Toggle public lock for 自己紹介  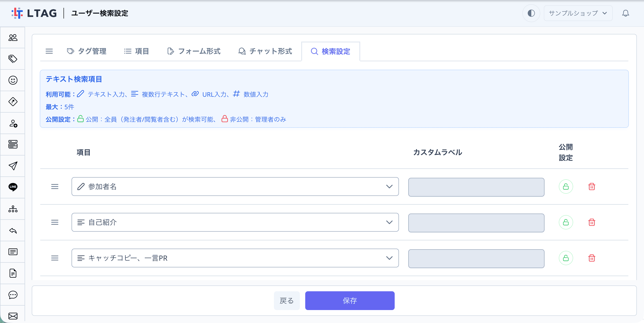coord(566,222)
